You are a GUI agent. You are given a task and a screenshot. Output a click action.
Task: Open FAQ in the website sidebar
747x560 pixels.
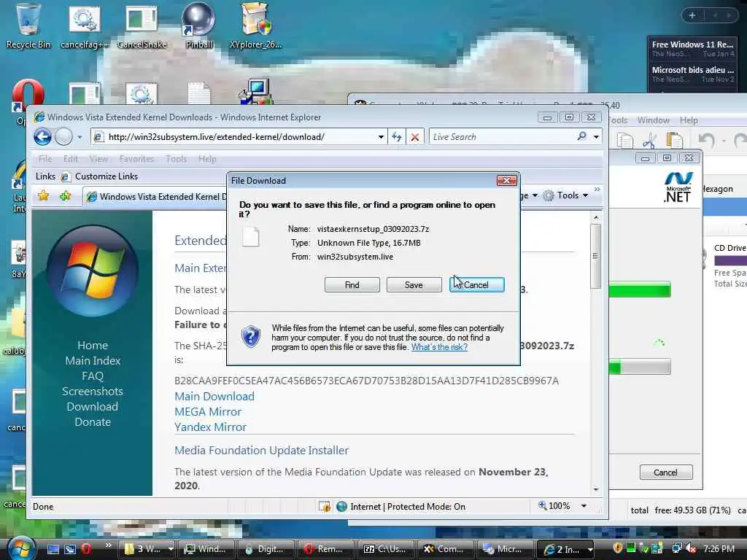(x=93, y=376)
